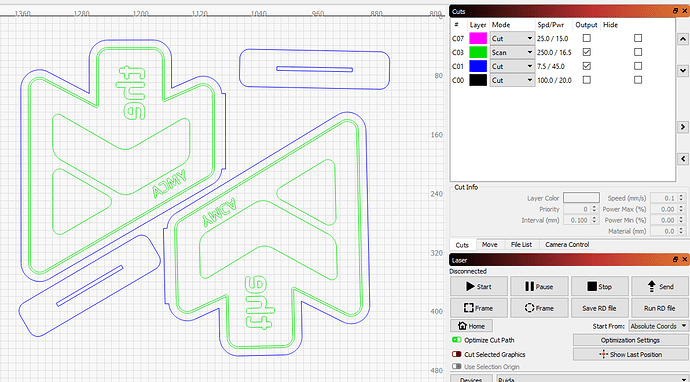The image size is (690, 382).
Task: Toggle Optimize Cut Path switch
Action: tap(457, 340)
